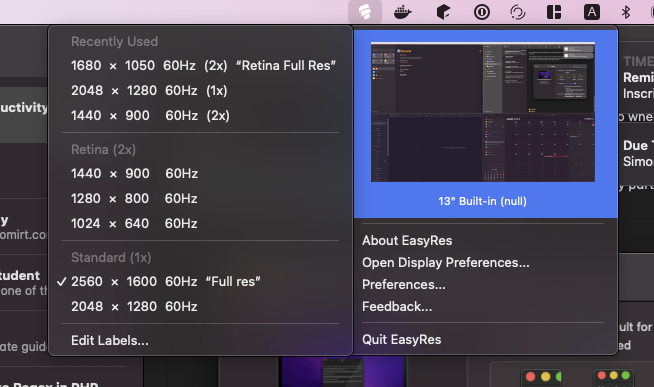Click the circular sync arrows menu bar icon
Viewport: 654px width, 387px height.
[x=518, y=12]
